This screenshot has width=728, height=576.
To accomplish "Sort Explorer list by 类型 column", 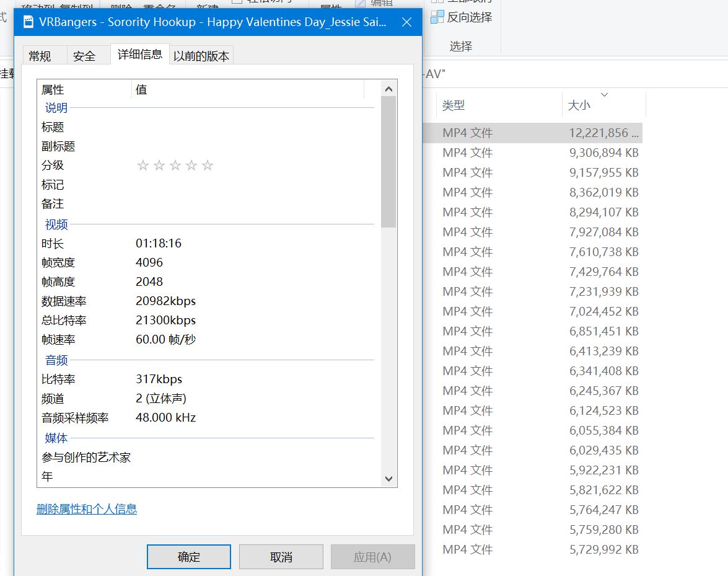I will point(499,105).
